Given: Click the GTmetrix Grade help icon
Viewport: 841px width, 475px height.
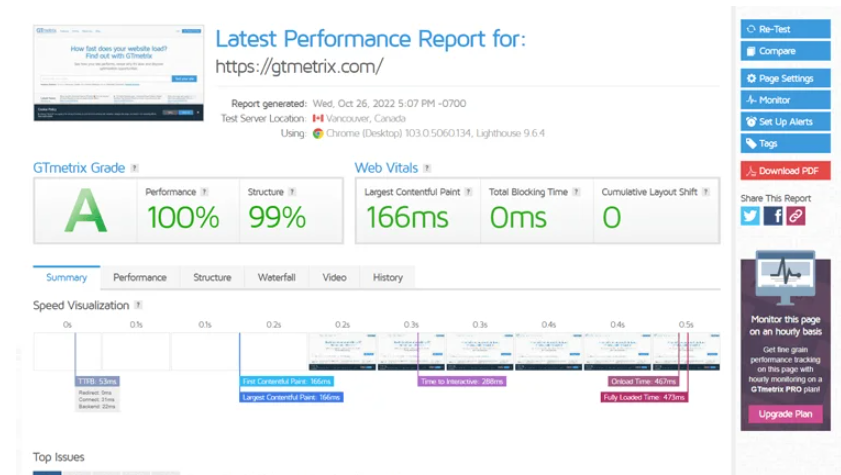Looking at the screenshot, I should pyautogui.click(x=135, y=168).
